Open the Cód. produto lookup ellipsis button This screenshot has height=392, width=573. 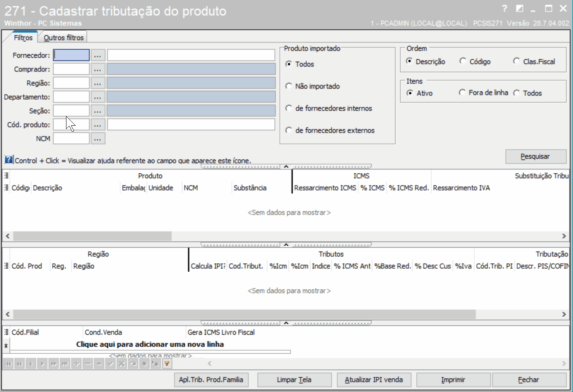[x=98, y=124]
